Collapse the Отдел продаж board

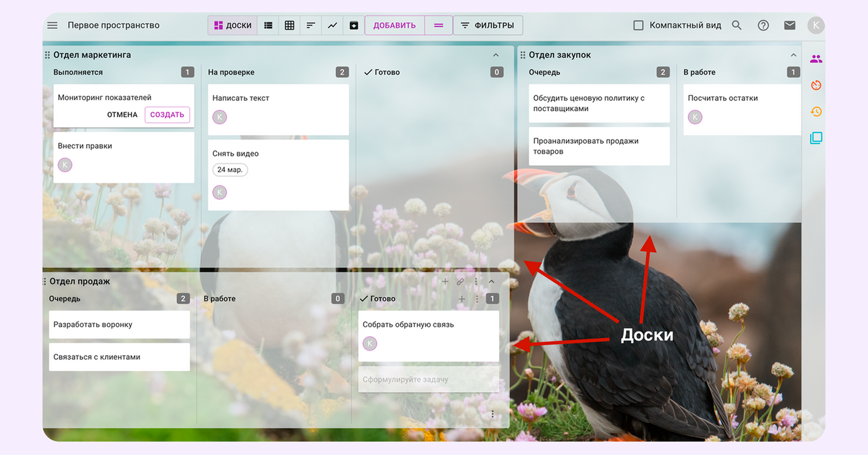[491, 282]
